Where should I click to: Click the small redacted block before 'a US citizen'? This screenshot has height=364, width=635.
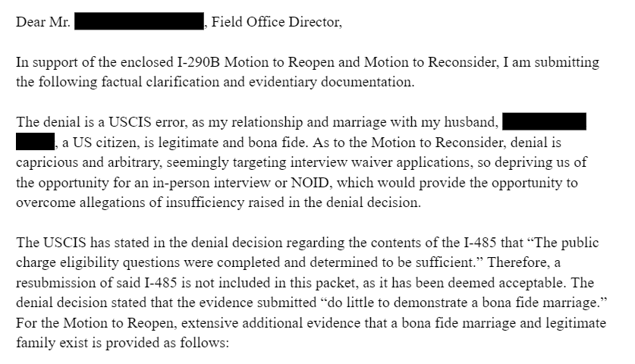[x=35, y=141]
